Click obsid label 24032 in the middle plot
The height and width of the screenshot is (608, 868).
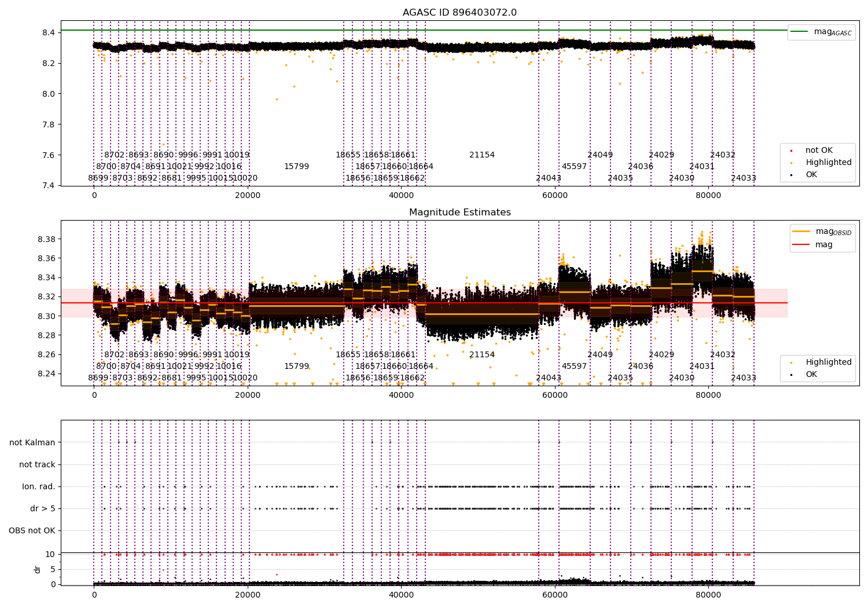point(723,355)
